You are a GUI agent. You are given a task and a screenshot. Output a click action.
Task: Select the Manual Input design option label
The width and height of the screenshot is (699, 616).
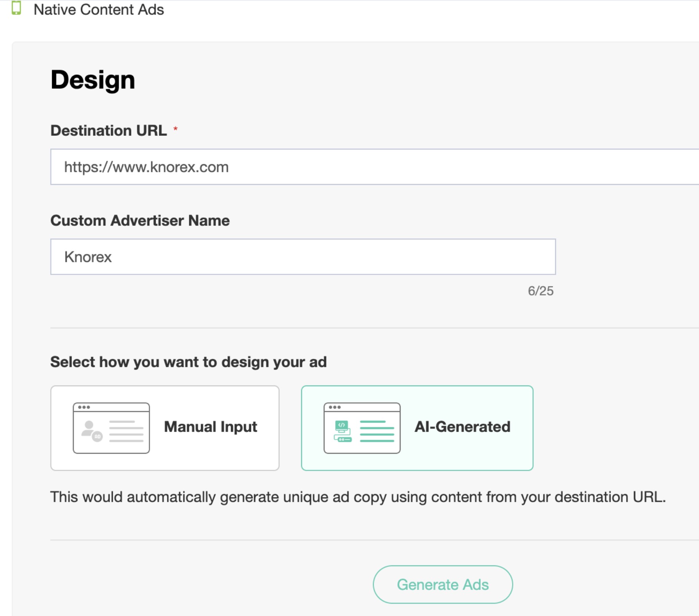click(x=211, y=427)
